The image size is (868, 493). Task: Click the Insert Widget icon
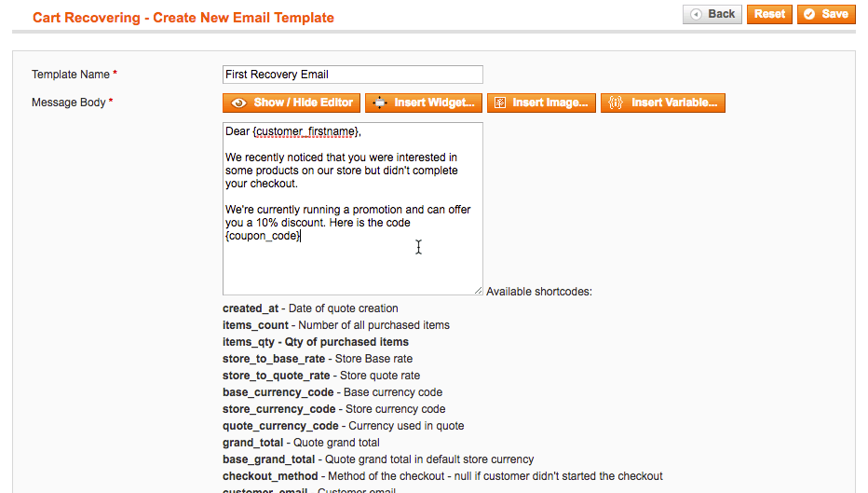[x=380, y=103]
